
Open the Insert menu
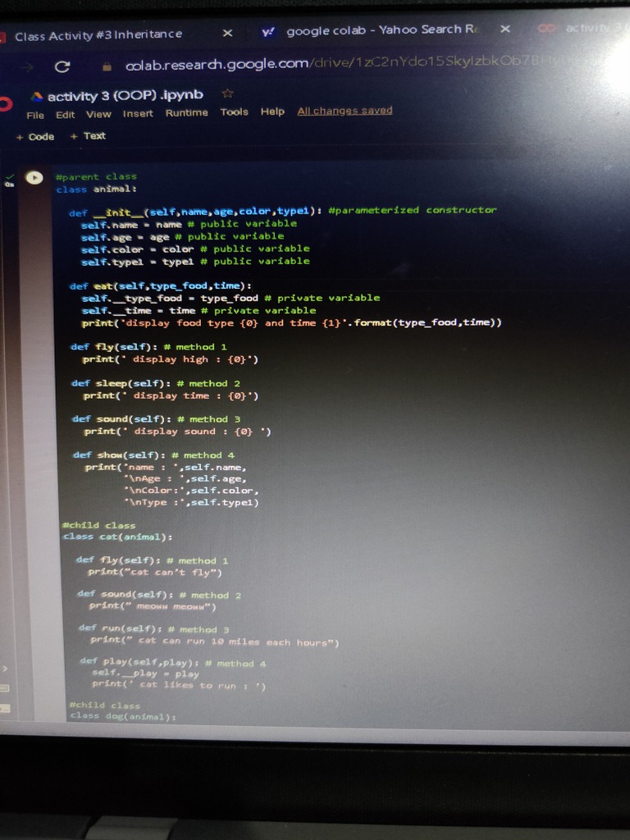(x=138, y=113)
